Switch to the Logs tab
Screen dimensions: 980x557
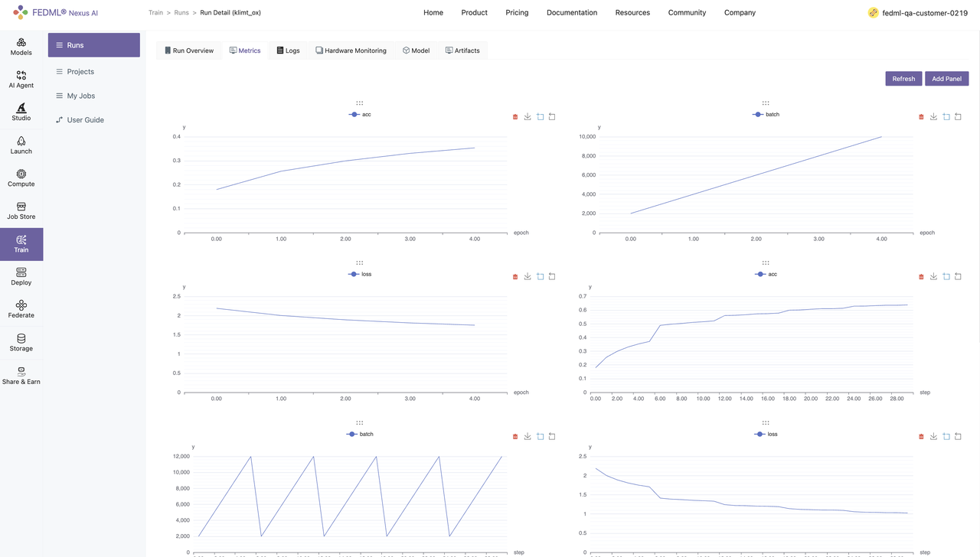[288, 50]
